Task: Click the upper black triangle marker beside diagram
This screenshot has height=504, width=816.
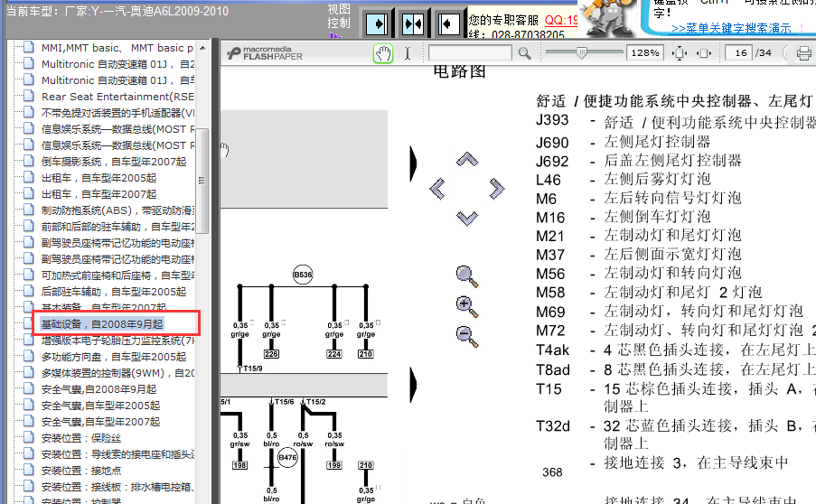Action: click(x=413, y=163)
